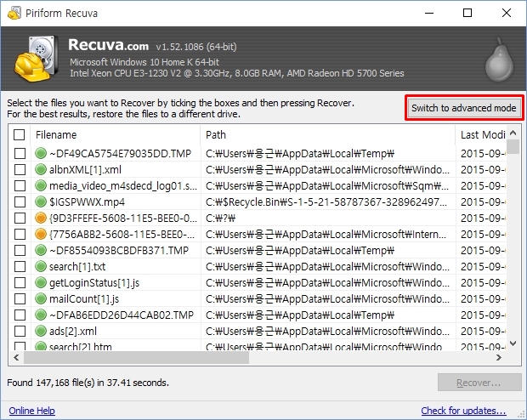Click the green status dot for mailCount[1].js
Viewport: 527px width, 420px height.
point(41,298)
